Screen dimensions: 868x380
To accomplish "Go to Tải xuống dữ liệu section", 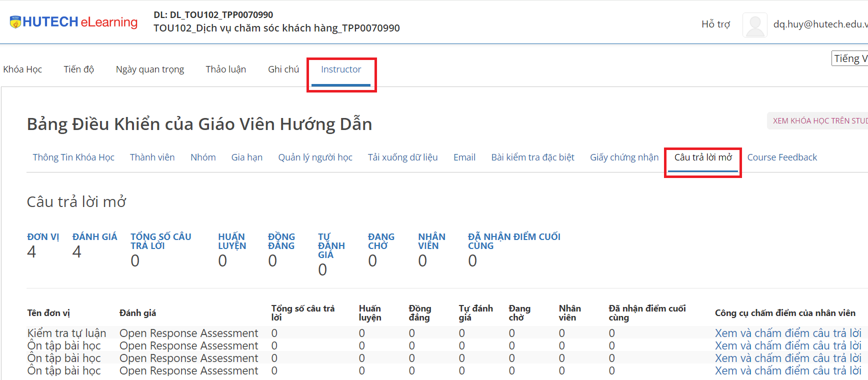I will tap(402, 157).
